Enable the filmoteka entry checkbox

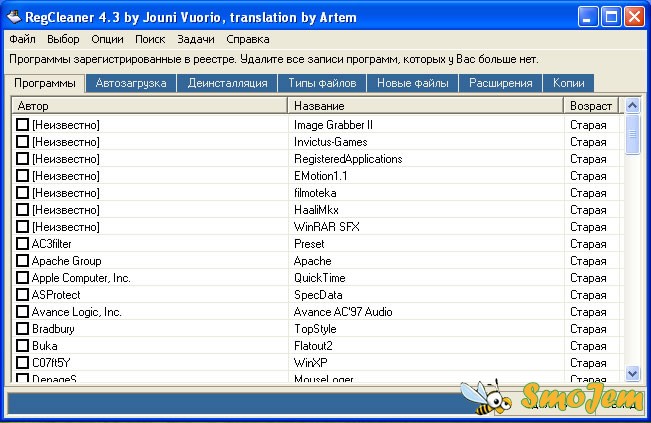(x=22, y=193)
